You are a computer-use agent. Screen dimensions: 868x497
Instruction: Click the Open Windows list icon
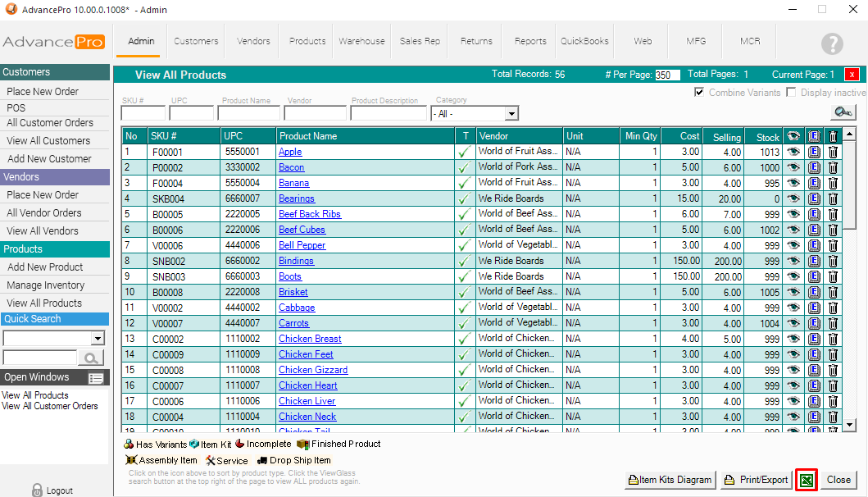click(x=96, y=378)
